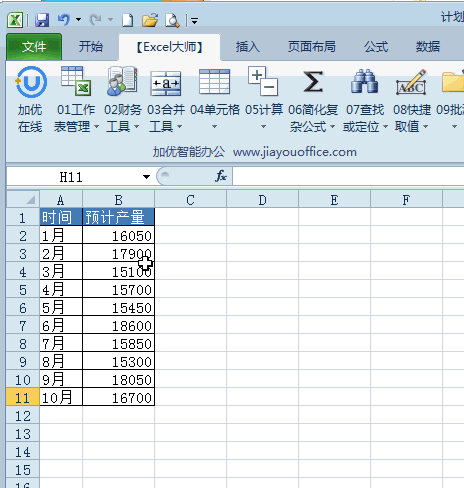464x488 pixels.
Task: Click the 06简化复杂公式 sigma icon
Action: (x=313, y=81)
